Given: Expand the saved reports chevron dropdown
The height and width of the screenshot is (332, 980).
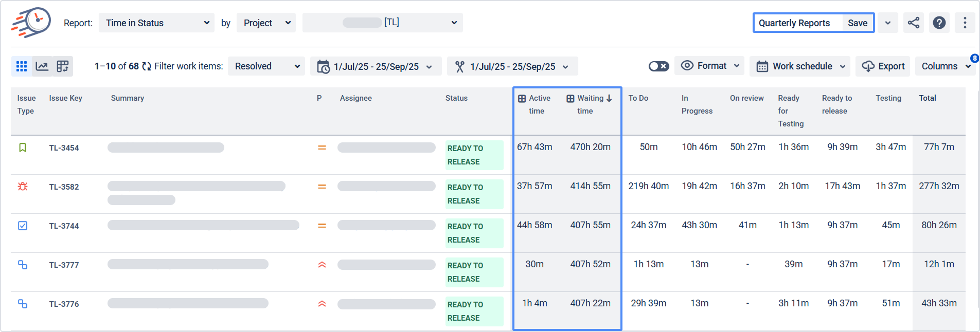Looking at the screenshot, I should (x=888, y=23).
